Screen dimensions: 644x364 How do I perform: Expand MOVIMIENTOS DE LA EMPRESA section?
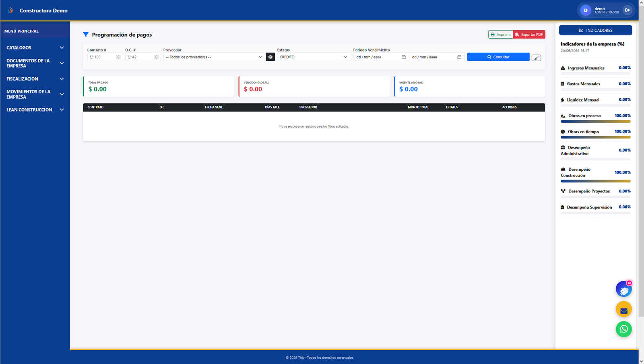pyautogui.click(x=35, y=94)
